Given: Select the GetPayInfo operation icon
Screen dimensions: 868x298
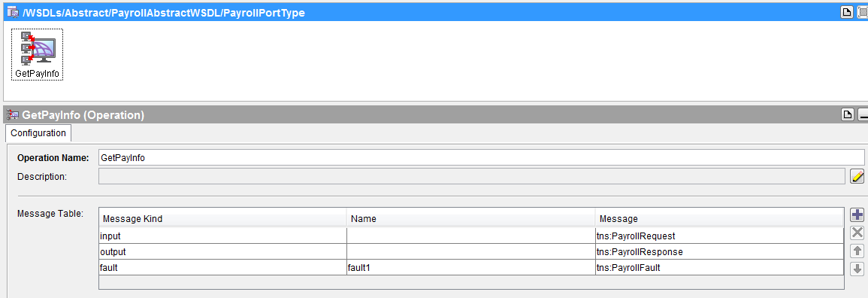Looking at the screenshot, I should pos(37,54).
